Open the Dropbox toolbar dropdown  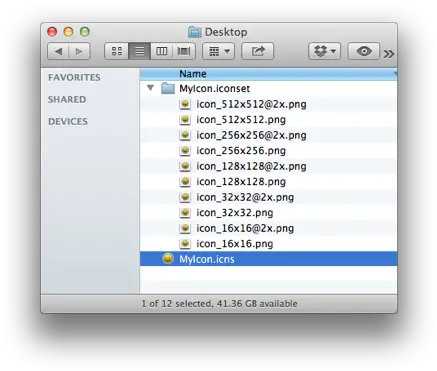[x=324, y=51]
